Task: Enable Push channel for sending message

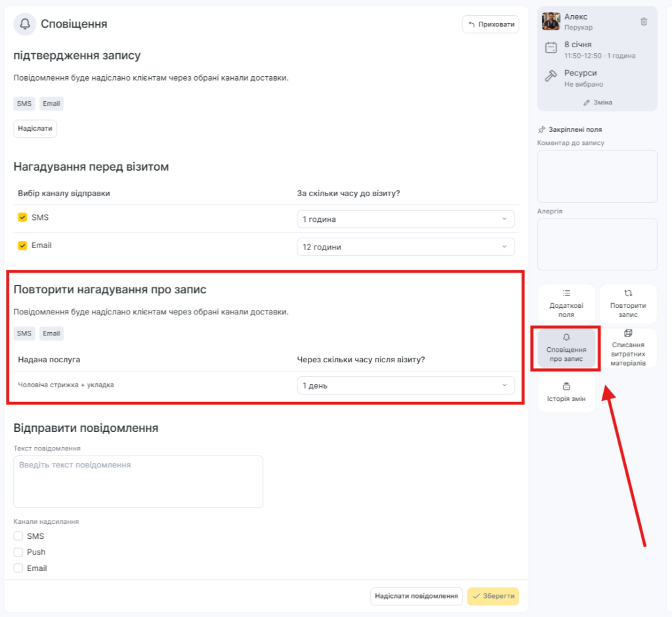Action: tap(18, 552)
